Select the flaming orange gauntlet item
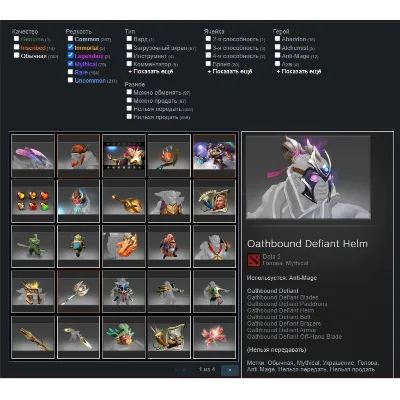400x400 pixels. coord(124,246)
